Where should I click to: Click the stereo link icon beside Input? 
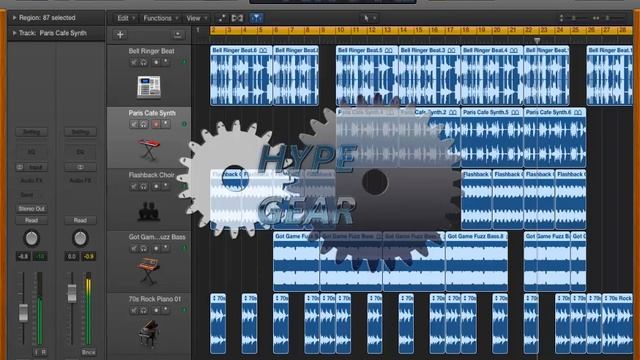[20, 167]
